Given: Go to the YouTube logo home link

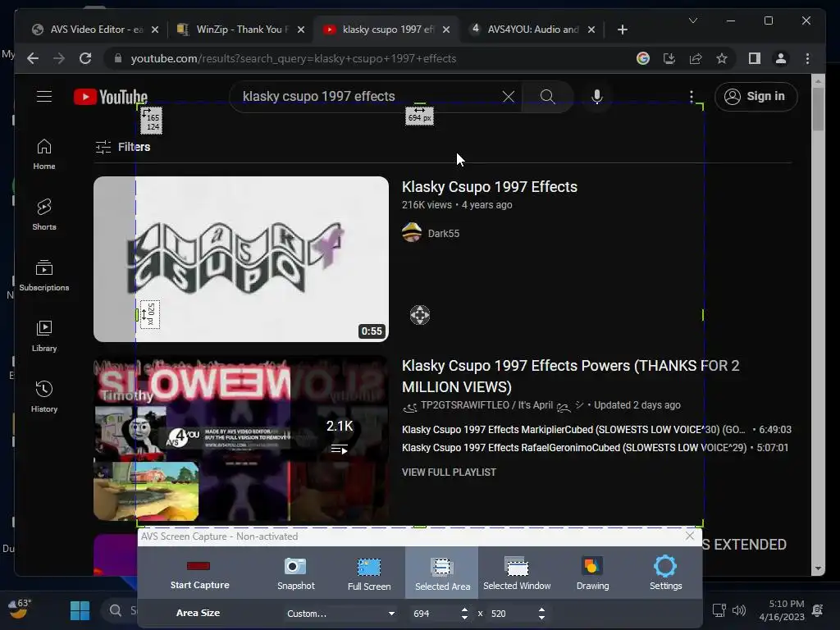Looking at the screenshot, I should [x=111, y=97].
